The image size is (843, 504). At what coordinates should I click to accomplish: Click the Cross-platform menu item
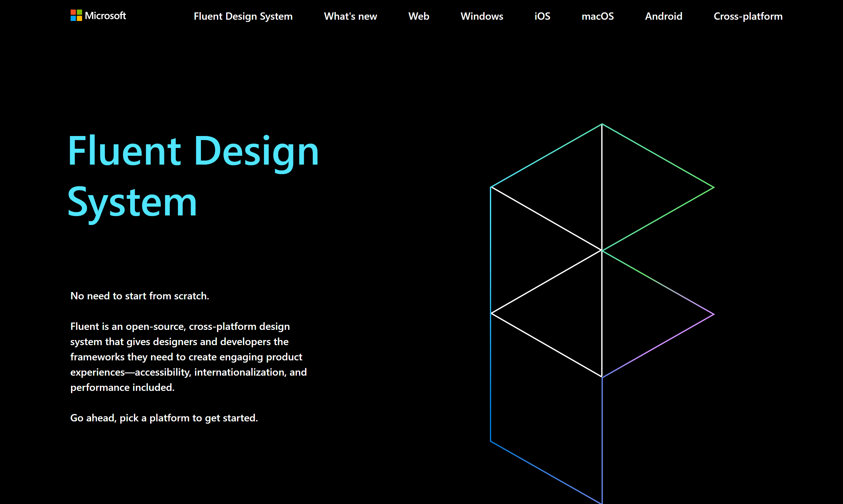point(748,16)
